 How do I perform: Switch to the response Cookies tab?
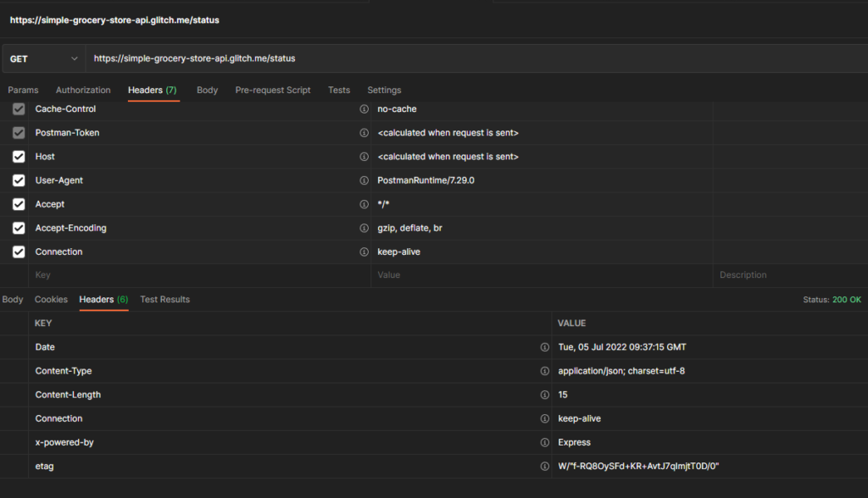[x=51, y=299]
